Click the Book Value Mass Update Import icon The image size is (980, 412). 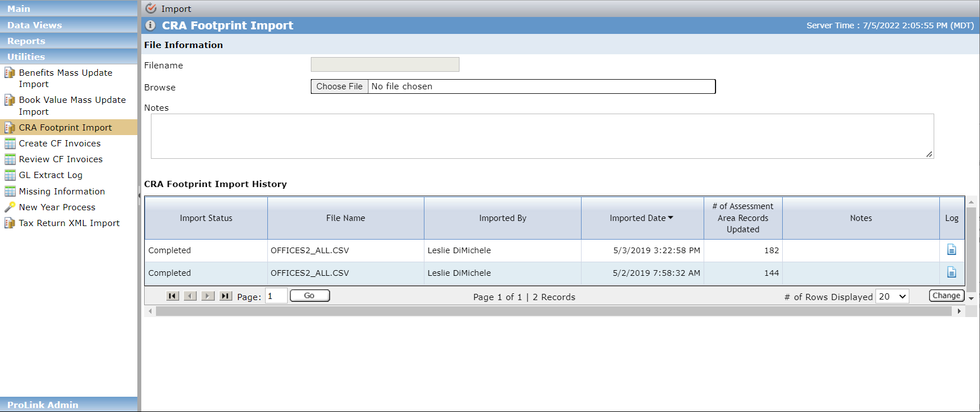point(10,100)
